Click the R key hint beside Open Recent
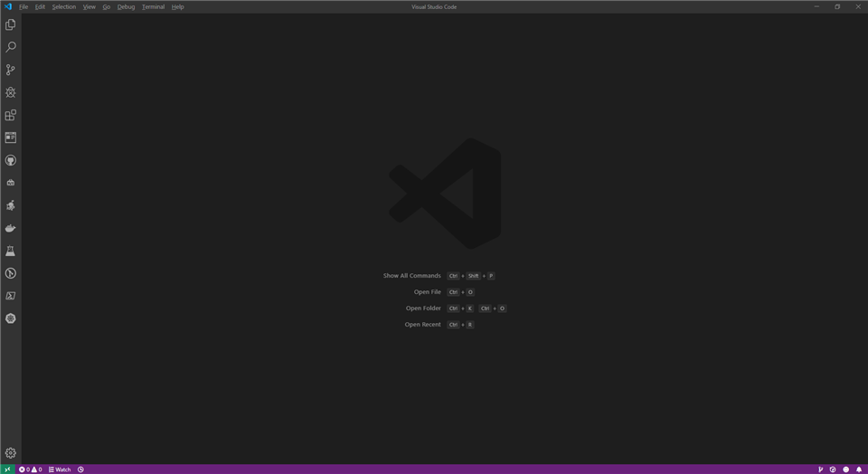Viewport: 868px width, 474px height. 470,325
